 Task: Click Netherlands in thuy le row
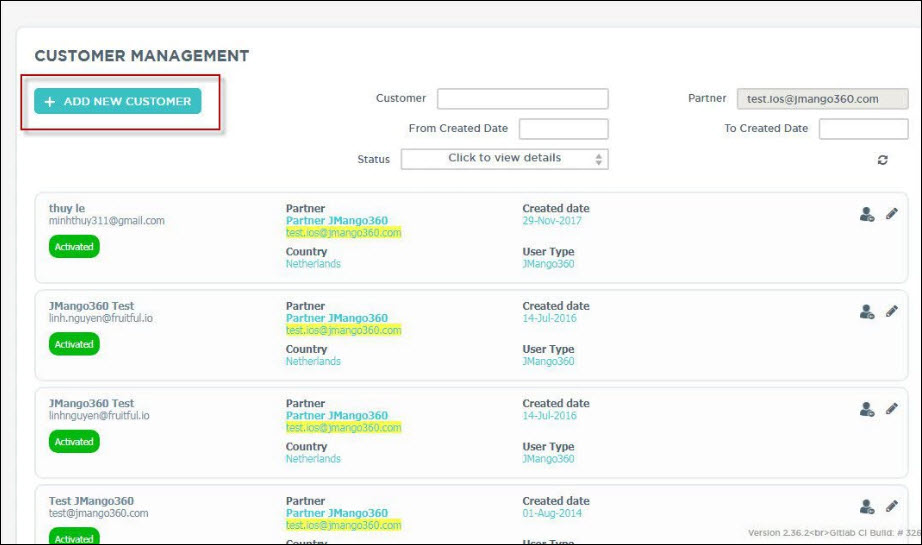click(x=313, y=264)
